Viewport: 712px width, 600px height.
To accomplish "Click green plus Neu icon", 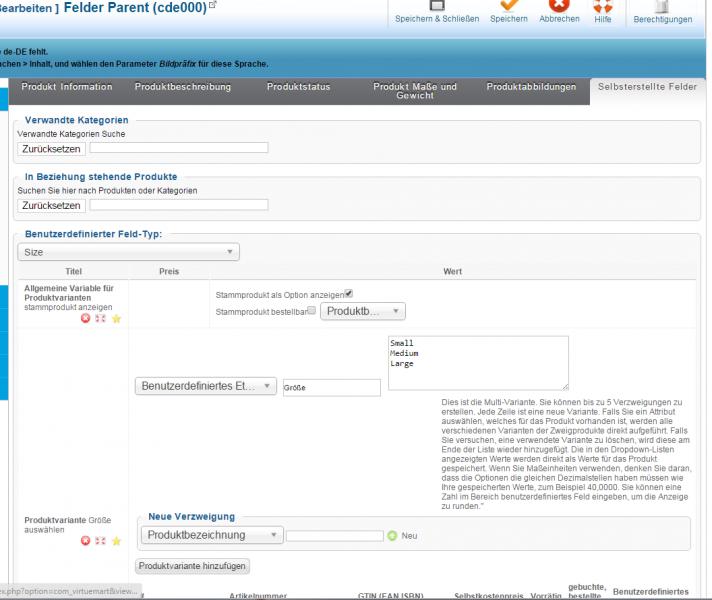I will coord(392,536).
